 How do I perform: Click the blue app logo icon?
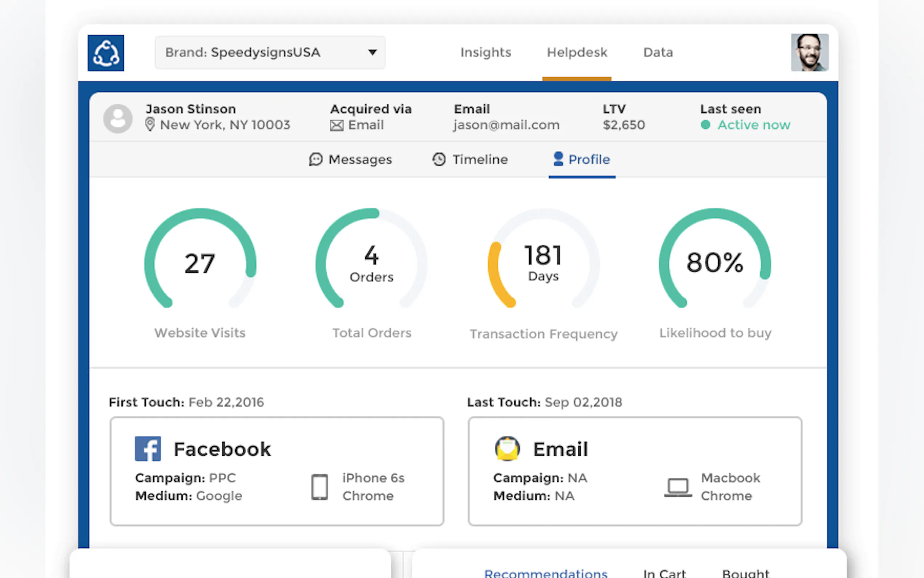click(105, 53)
